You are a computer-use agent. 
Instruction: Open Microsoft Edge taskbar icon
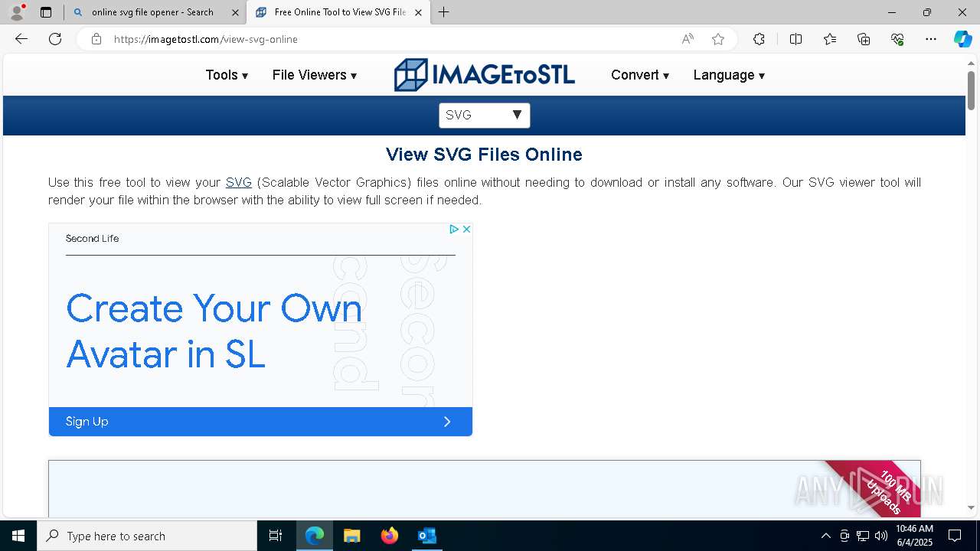tap(315, 536)
